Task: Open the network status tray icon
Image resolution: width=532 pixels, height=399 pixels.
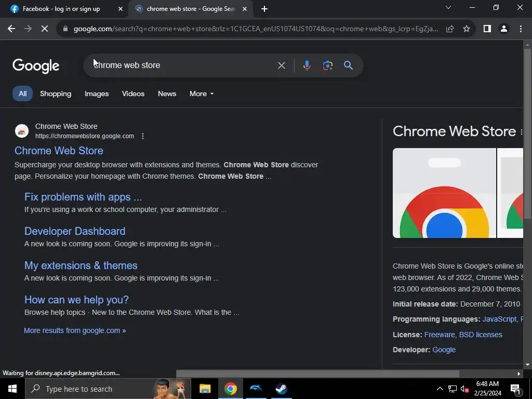Action: click(453, 389)
